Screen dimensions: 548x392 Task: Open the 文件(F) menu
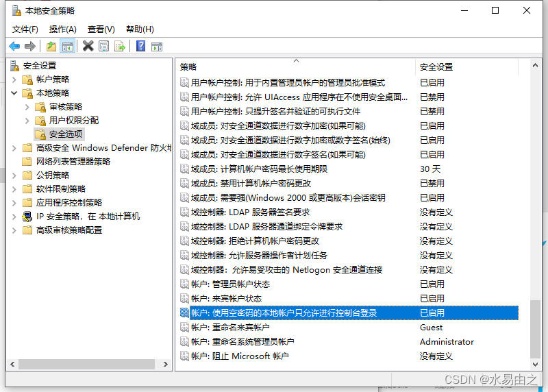tap(25, 29)
